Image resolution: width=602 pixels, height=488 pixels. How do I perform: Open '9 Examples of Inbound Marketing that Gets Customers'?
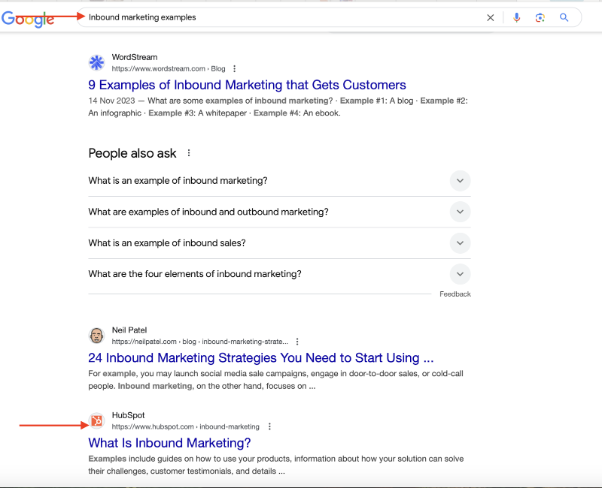[x=247, y=85]
